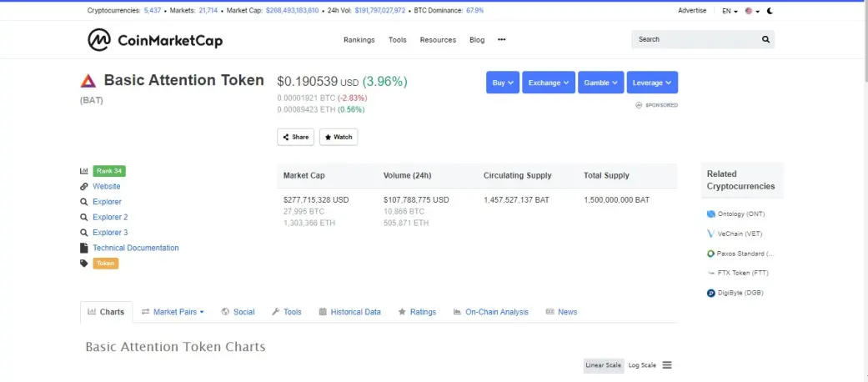Open the chart hamburger menu icon
868x382 pixels.
point(667,365)
